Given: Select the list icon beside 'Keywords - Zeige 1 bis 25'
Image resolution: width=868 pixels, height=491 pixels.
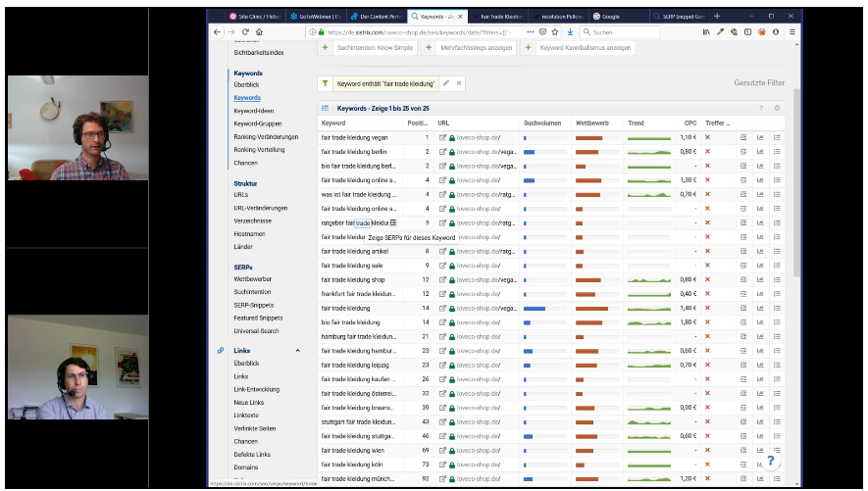Looking at the screenshot, I should (x=325, y=109).
